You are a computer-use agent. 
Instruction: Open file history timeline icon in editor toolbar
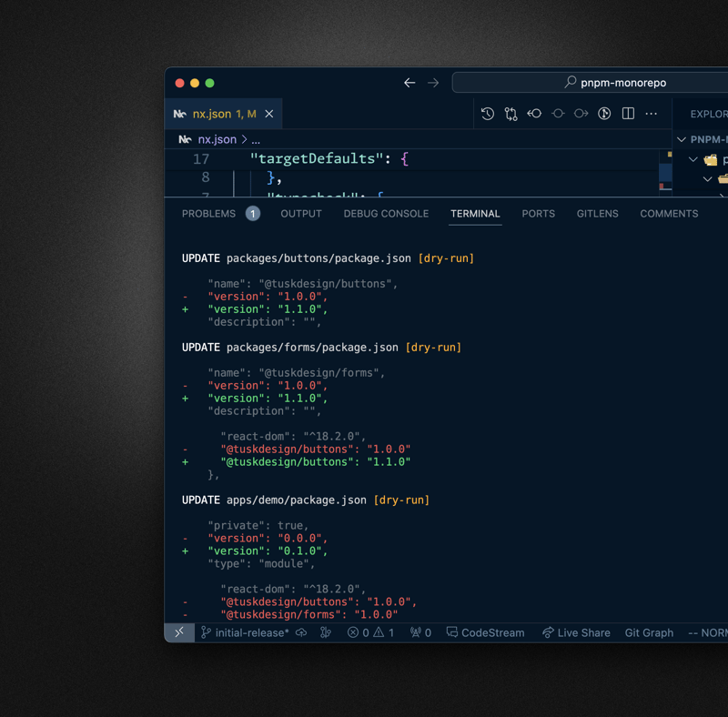coord(488,114)
